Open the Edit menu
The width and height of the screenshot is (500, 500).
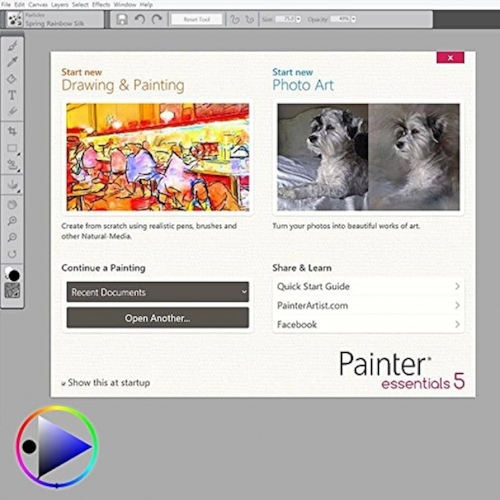(20, 5)
